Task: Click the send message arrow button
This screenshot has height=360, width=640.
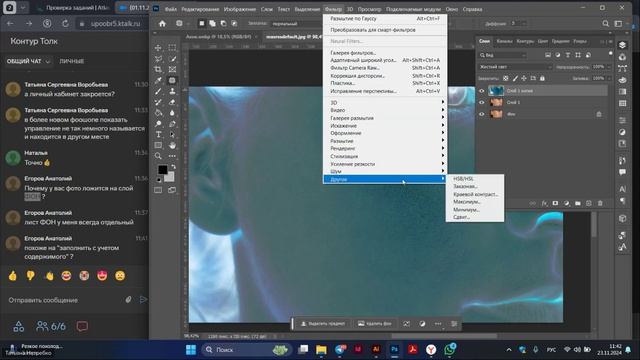Action: [x=143, y=300]
